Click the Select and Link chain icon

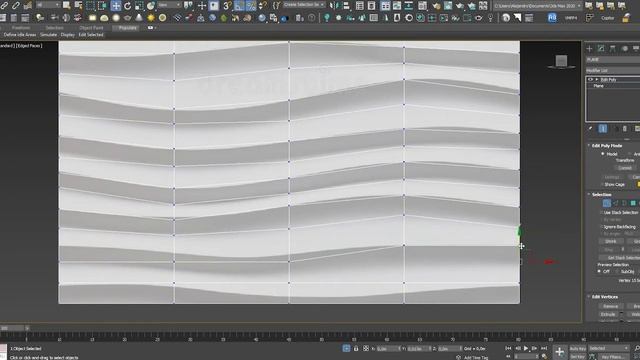[4, 6]
